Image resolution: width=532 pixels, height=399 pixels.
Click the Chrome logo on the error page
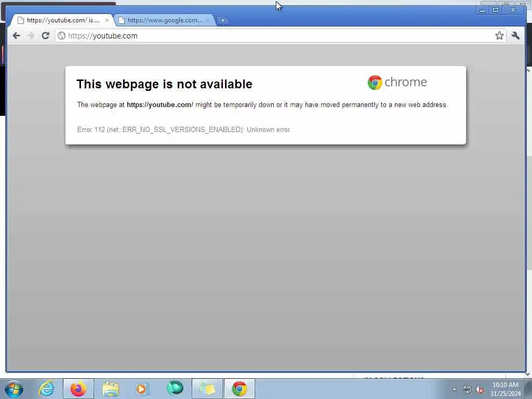click(x=397, y=83)
